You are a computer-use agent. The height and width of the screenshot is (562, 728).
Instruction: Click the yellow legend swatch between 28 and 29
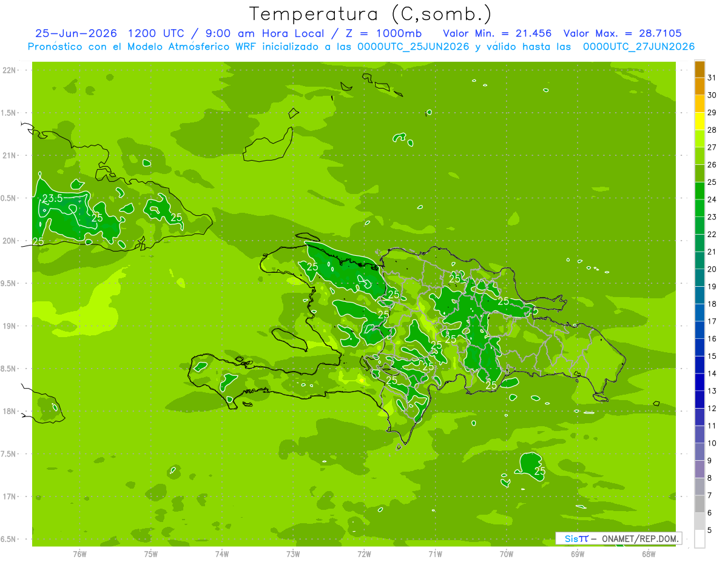pyautogui.click(x=699, y=121)
